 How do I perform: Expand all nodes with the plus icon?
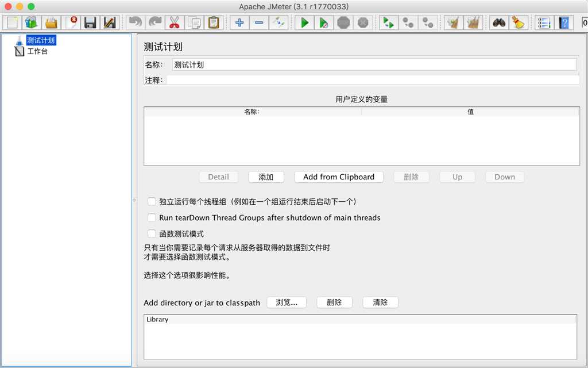239,22
